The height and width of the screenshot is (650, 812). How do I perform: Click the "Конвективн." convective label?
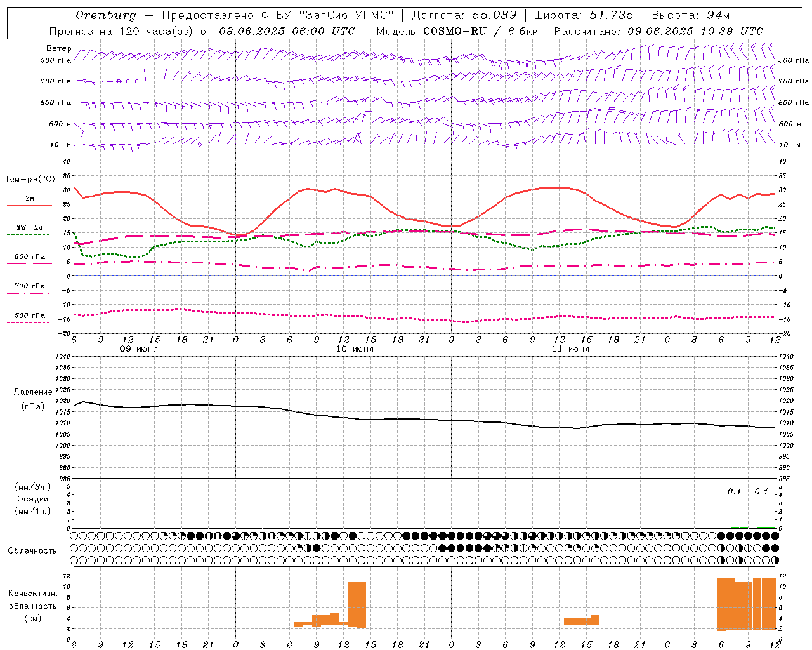point(33,594)
